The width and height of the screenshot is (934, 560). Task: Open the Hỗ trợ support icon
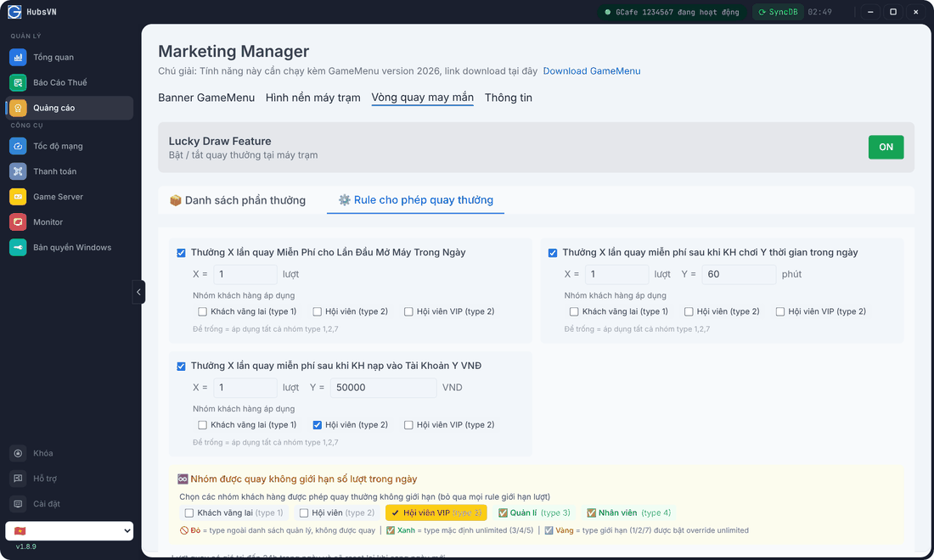coord(18,479)
